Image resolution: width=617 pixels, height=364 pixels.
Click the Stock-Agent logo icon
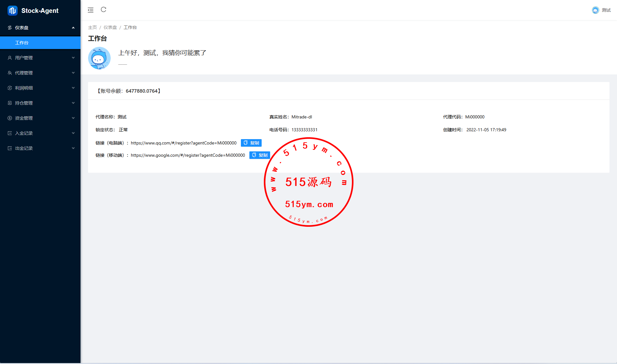pyautogui.click(x=13, y=11)
